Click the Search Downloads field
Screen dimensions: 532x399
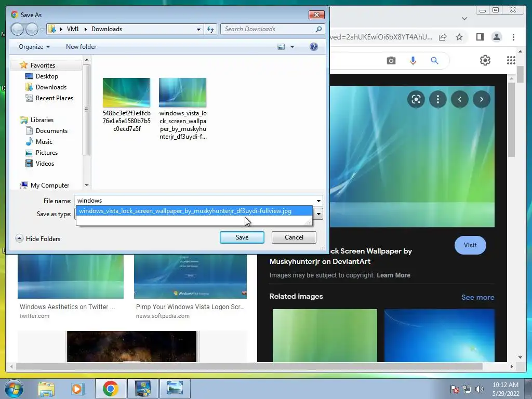pos(268,29)
